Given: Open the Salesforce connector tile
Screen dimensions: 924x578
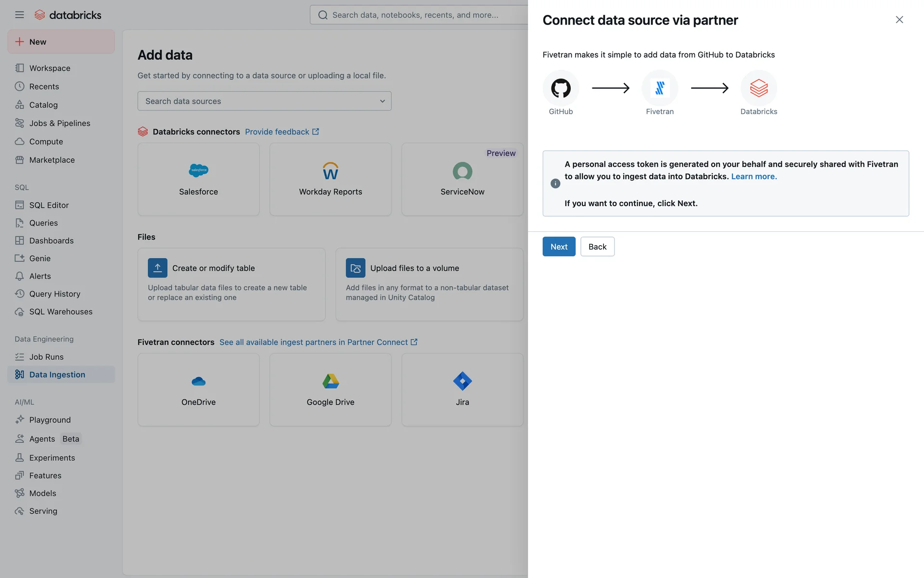Looking at the screenshot, I should (198, 179).
